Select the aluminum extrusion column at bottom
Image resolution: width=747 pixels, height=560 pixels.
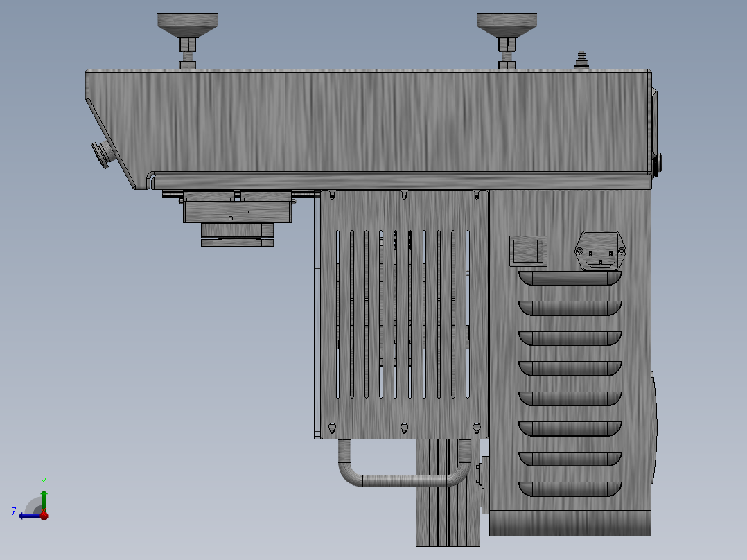tap(448, 492)
